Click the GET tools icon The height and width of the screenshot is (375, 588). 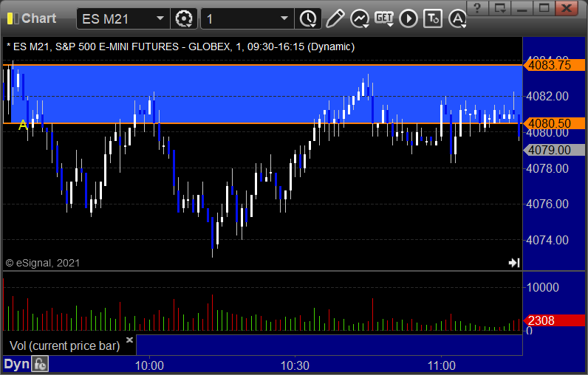tap(384, 18)
